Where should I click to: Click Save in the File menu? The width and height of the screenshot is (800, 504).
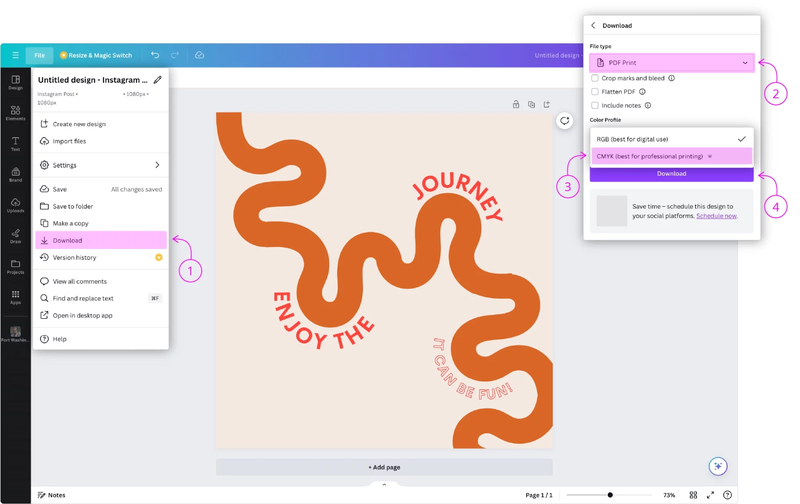tap(101, 189)
